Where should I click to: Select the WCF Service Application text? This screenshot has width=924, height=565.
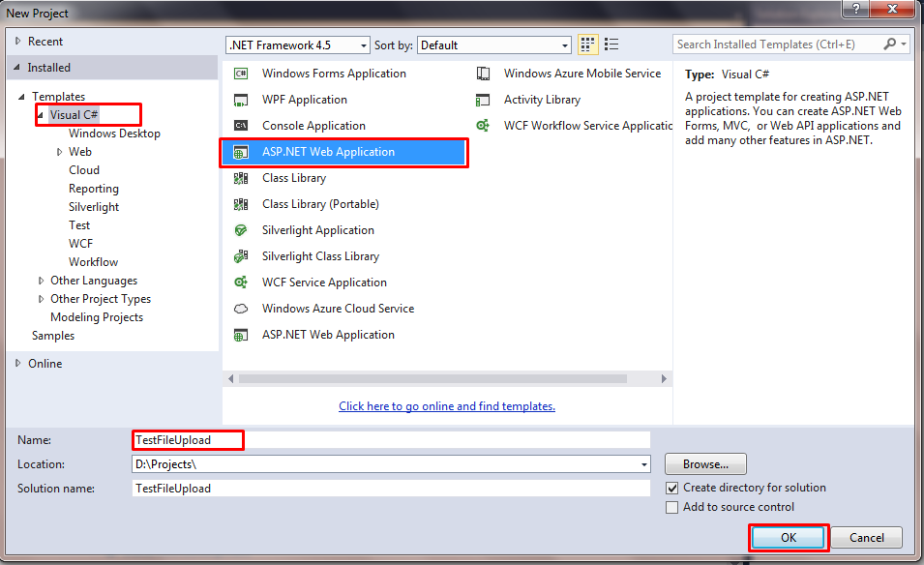[x=324, y=282]
